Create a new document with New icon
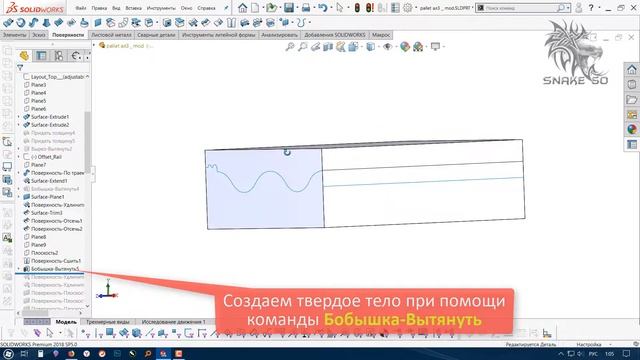 pyautogui.click(x=255, y=8)
